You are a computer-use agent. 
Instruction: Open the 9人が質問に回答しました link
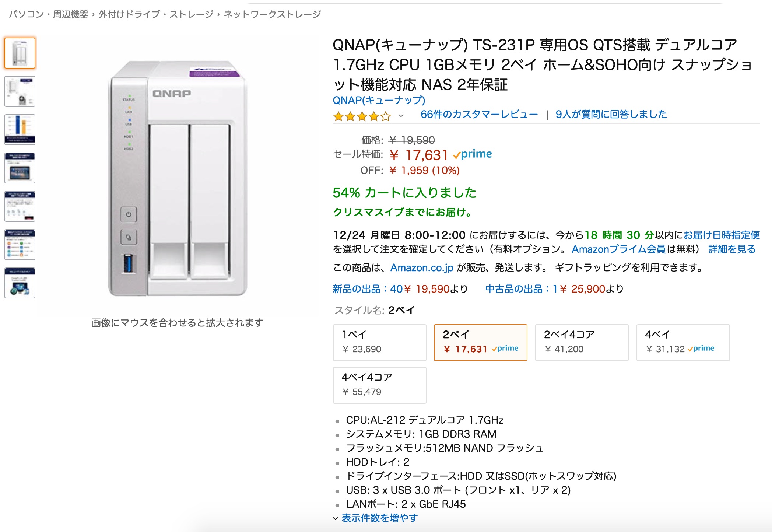click(x=611, y=115)
